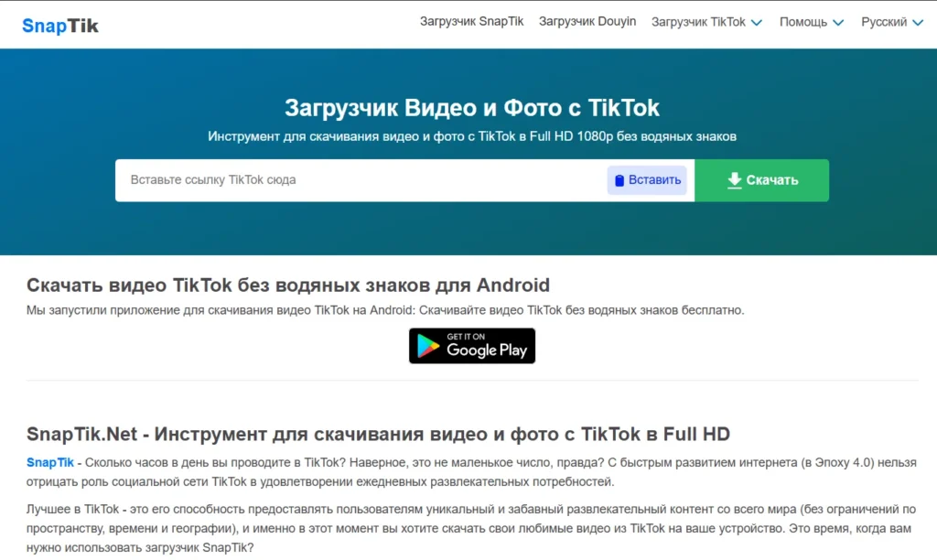Click the download arrow icon in Скачать
Screen dimensions: 937x560
coord(735,180)
